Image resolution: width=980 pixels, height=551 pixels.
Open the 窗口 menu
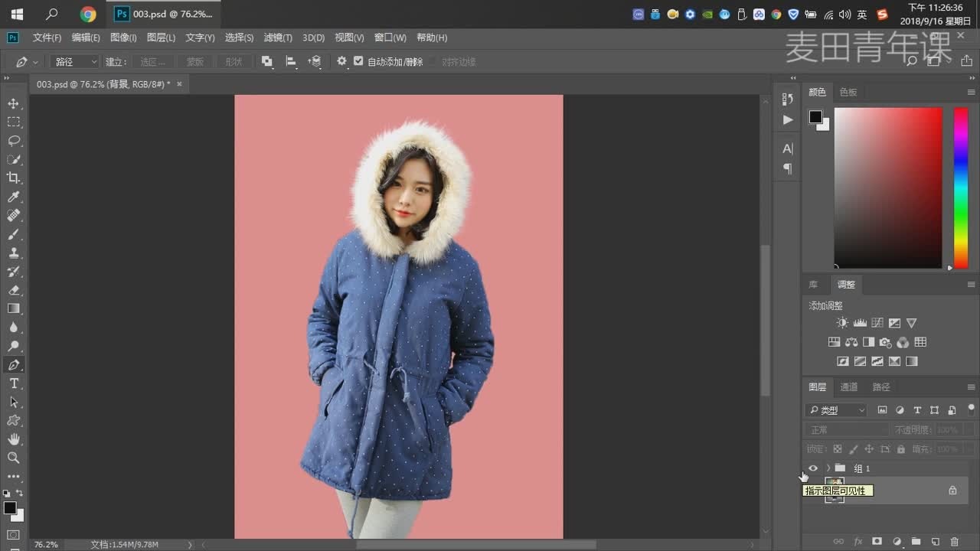(x=390, y=37)
